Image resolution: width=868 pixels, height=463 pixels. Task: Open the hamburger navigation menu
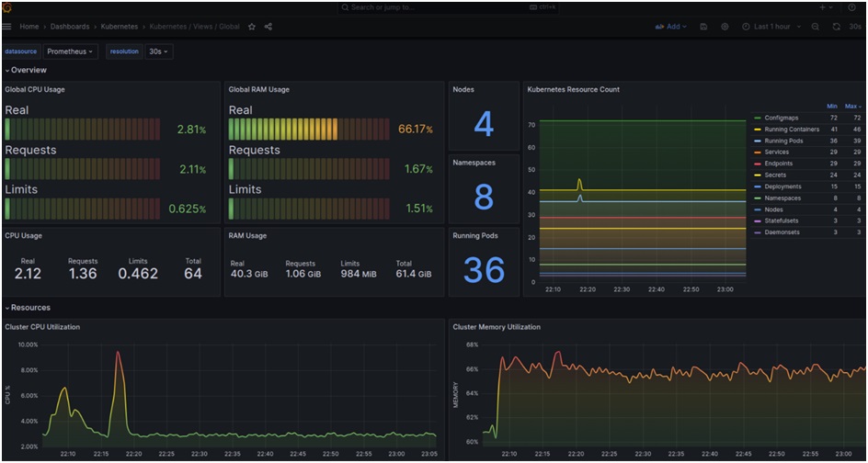pyautogui.click(x=7, y=27)
